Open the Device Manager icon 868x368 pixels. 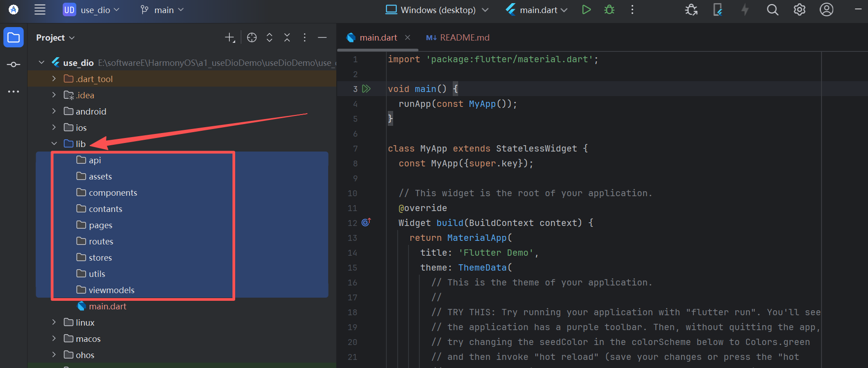718,9
